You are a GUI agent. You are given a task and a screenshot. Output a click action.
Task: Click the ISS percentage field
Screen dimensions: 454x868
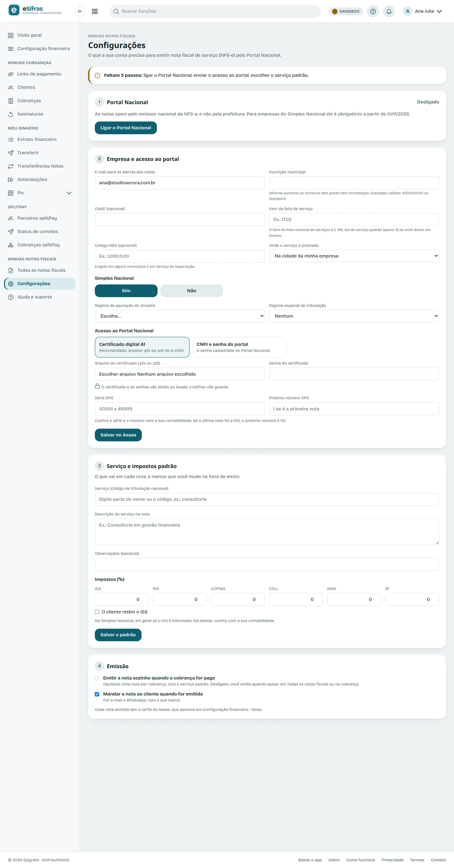point(122,599)
